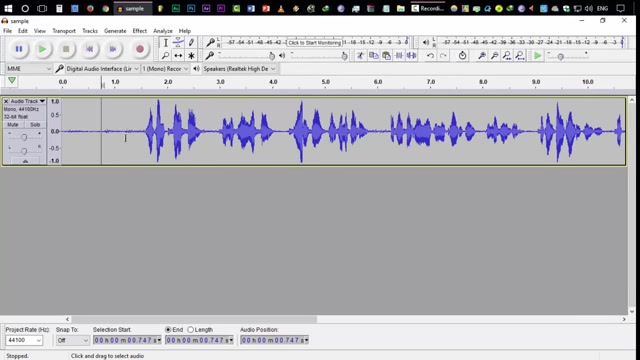Start playback with the green Play button

[42, 49]
